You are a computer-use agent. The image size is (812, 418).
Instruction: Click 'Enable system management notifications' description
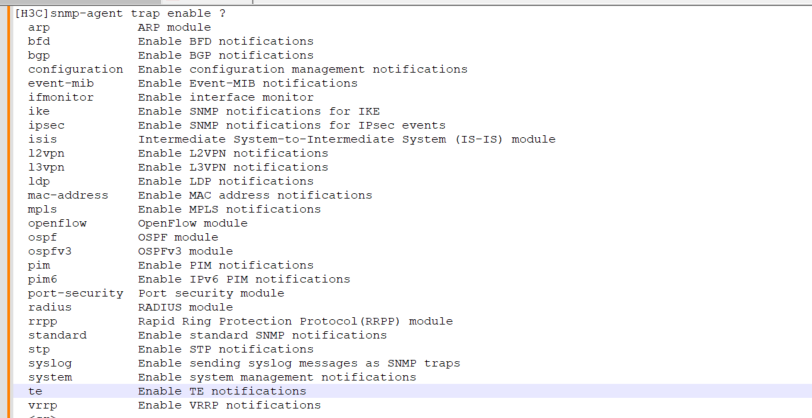[277, 377]
